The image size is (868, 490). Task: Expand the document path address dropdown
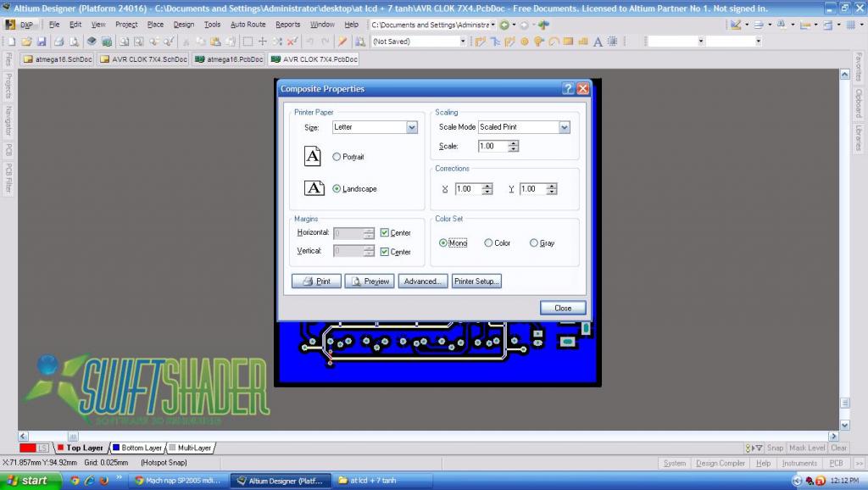pos(492,25)
